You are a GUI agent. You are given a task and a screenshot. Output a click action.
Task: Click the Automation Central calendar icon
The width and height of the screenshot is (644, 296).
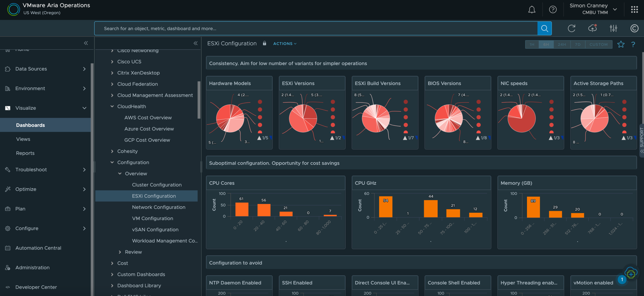[x=8, y=248]
